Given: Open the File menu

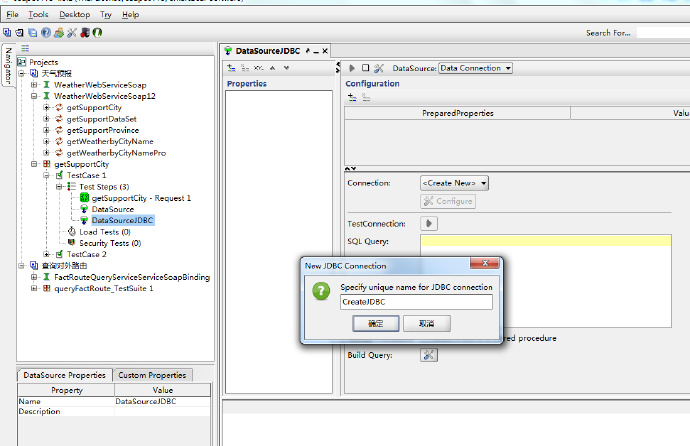Looking at the screenshot, I should pyautogui.click(x=12, y=15).
